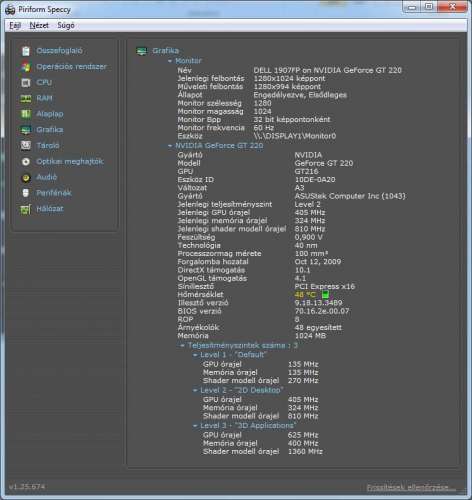Show the Alaplap section
The image size is (472, 500).
pyautogui.click(x=50, y=114)
